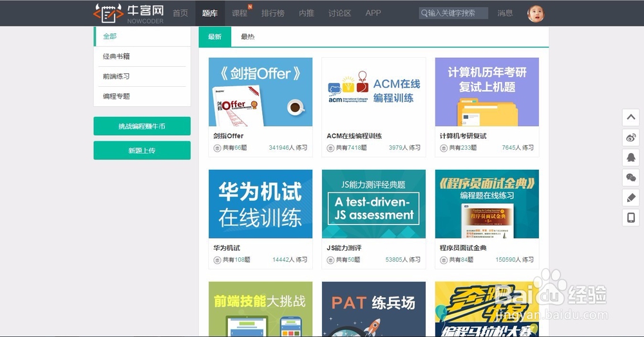Screen dimensions: 644x337
Task: Open the JS assessment cover image
Action: coord(374,204)
